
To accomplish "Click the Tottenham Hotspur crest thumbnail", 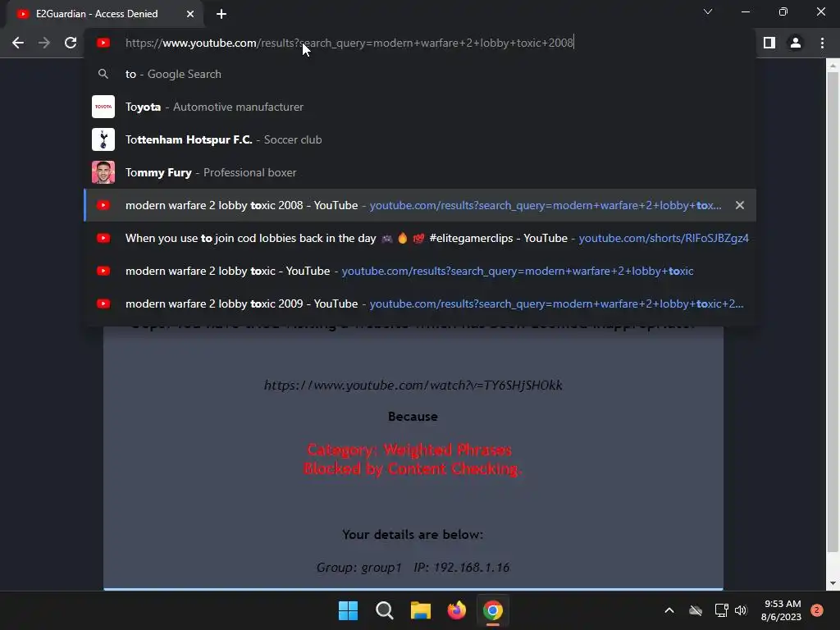I will (x=103, y=139).
